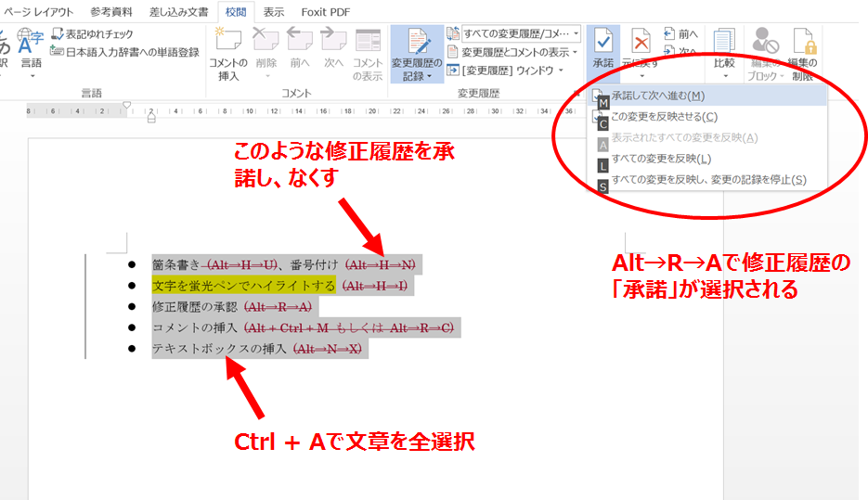The image size is (868, 500).
Task: Jump to previous change with 前へ
Action: pyautogui.click(x=680, y=34)
